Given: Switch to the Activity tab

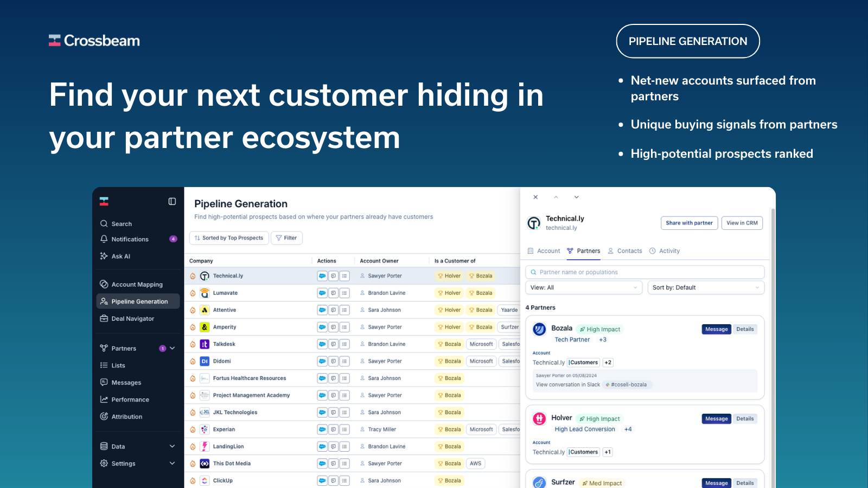Looking at the screenshot, I should 665,251.
